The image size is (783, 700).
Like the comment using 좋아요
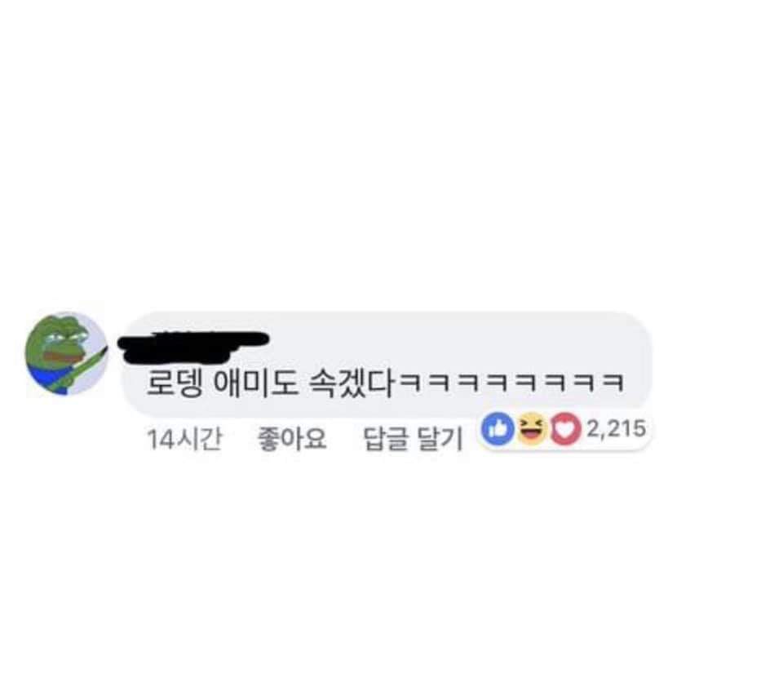pyautogui.click(x=291, y=439)
